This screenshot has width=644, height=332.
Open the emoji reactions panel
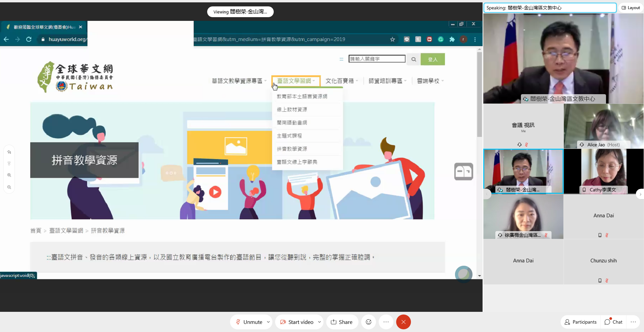click(369, 322)
